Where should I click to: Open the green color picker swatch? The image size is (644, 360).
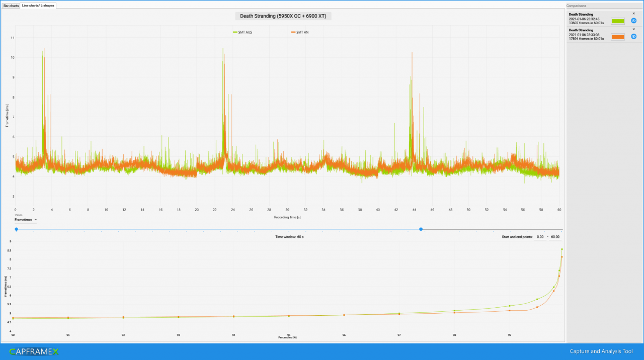point(618,21)
